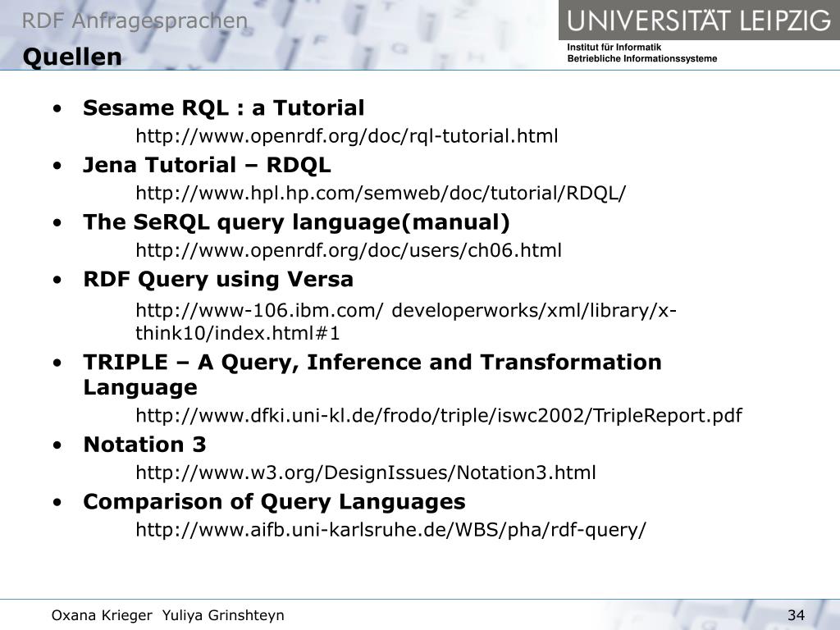Viewport: 840px width, 630px height.
Task: Select the heading 'Jena Tutorial – RDQL'
Action: 207,165
